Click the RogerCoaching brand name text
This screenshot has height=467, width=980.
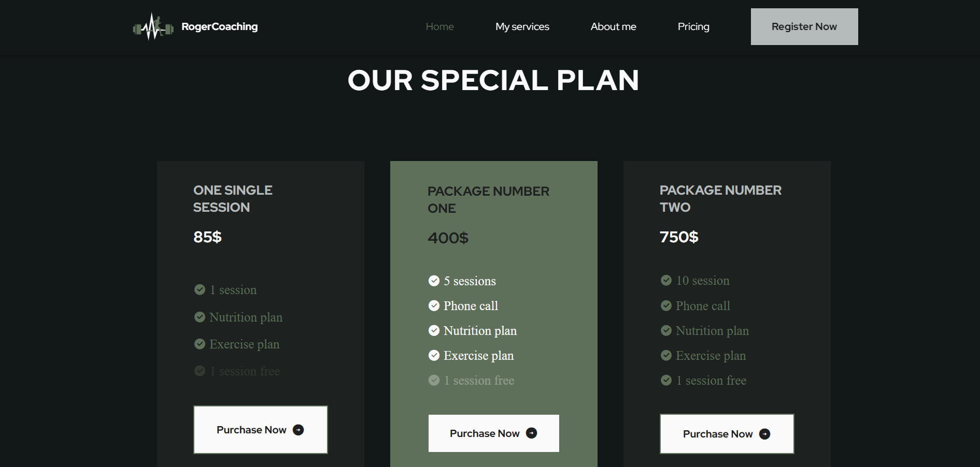click(x=219, y=26)
